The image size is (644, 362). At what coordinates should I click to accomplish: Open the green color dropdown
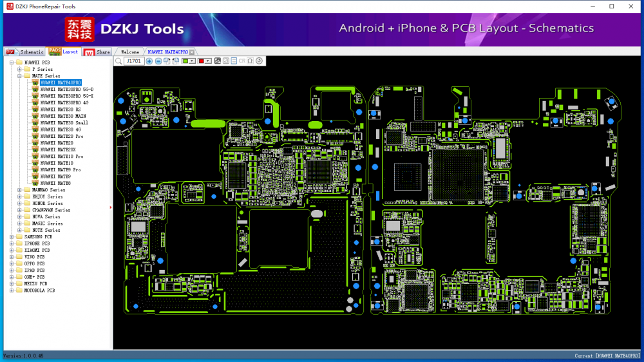[193, 61]
